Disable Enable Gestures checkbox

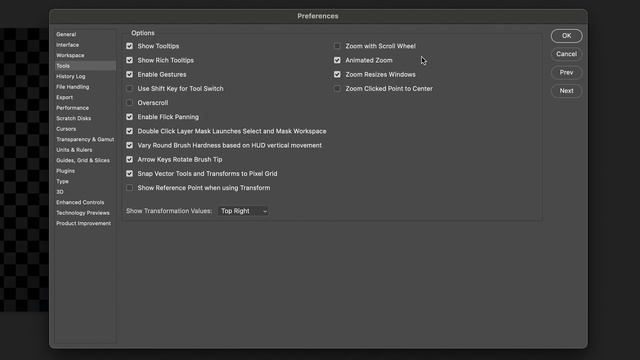coord(129,74)
